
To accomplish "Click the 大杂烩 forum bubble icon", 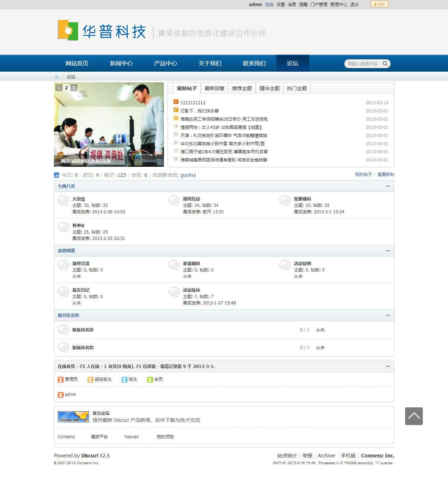I will point(63,200).
